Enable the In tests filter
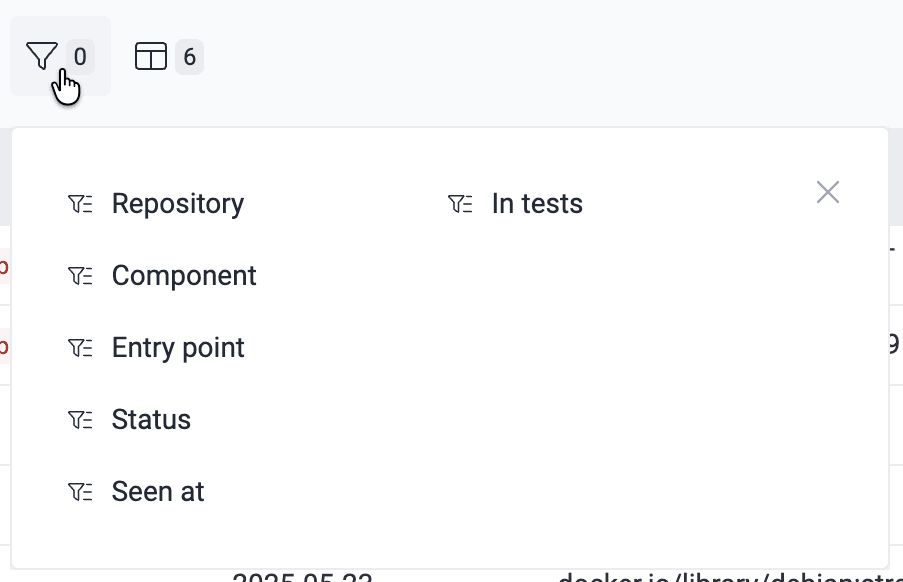This screenshot has height=582, width=903. 537,203
